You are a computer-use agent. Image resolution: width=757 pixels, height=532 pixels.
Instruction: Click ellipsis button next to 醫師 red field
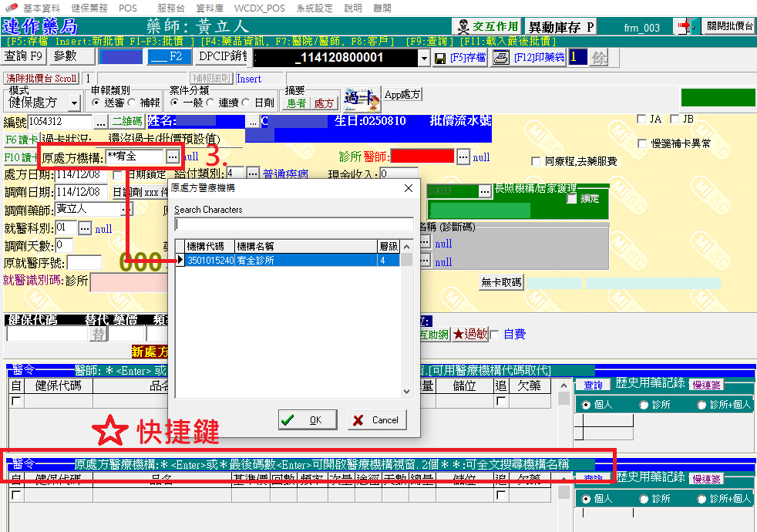click(x=463, y=157)
